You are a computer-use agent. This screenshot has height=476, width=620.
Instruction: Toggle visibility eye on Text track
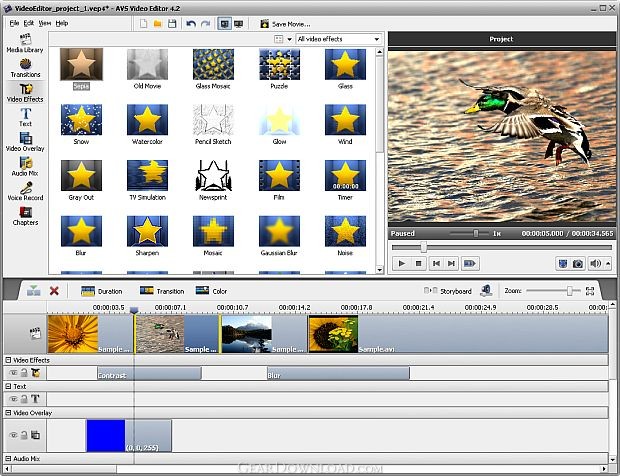(12, 398)
